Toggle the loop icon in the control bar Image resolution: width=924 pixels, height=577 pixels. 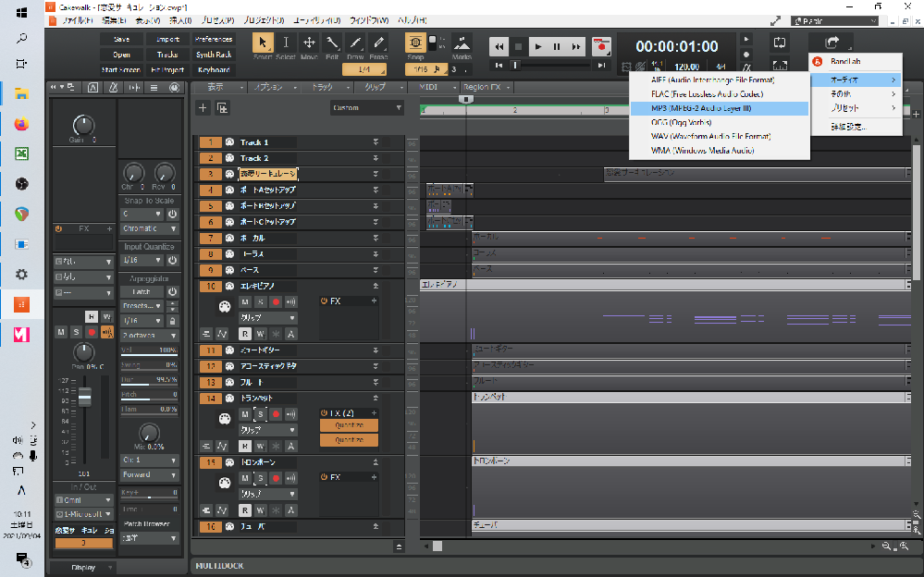(x=779, y=43)
